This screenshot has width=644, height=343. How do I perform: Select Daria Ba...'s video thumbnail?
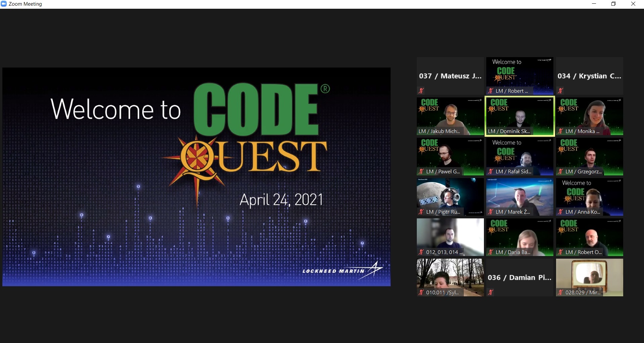pos(520,237)
